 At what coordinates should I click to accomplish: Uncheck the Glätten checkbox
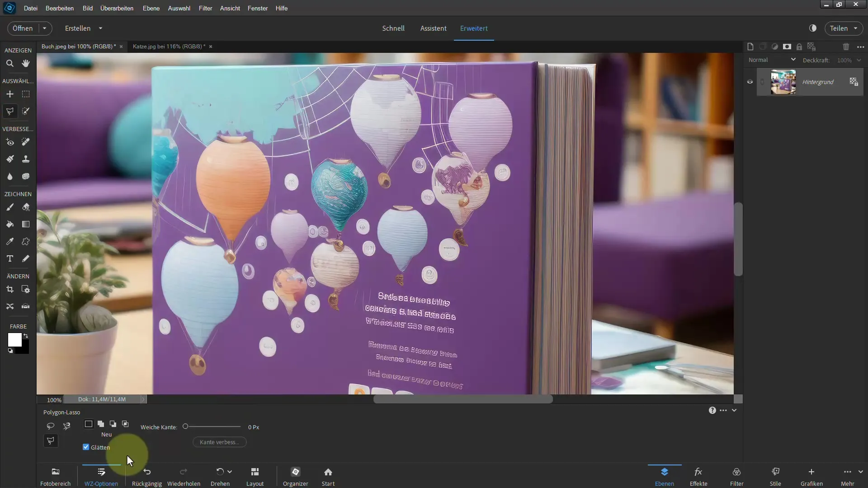pyautogui.click(x=86, y=447)
